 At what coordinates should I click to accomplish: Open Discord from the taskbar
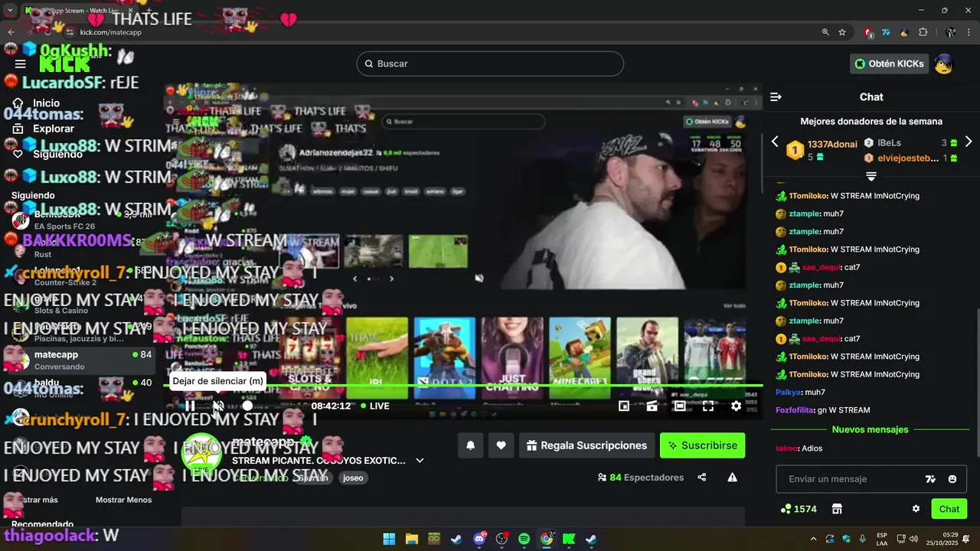[479, 539]
